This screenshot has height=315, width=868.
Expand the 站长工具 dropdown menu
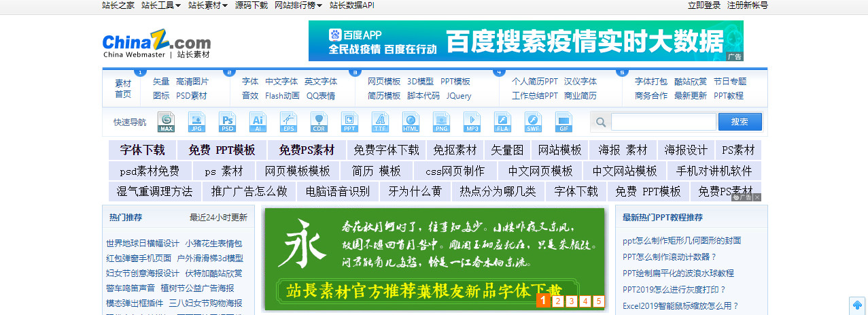pyautogui.click(x=161, y=5)
